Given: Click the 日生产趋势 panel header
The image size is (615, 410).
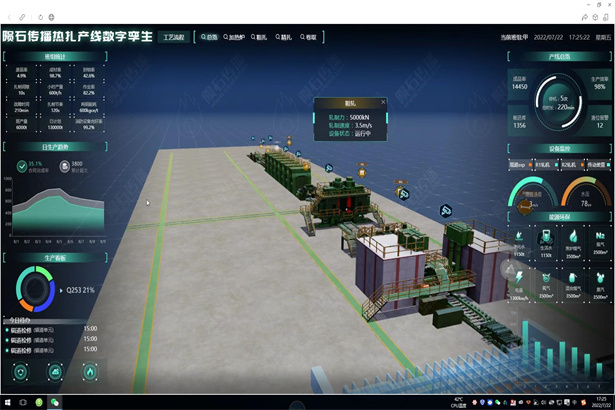Looking at the screenshot, I should (55, 147).
